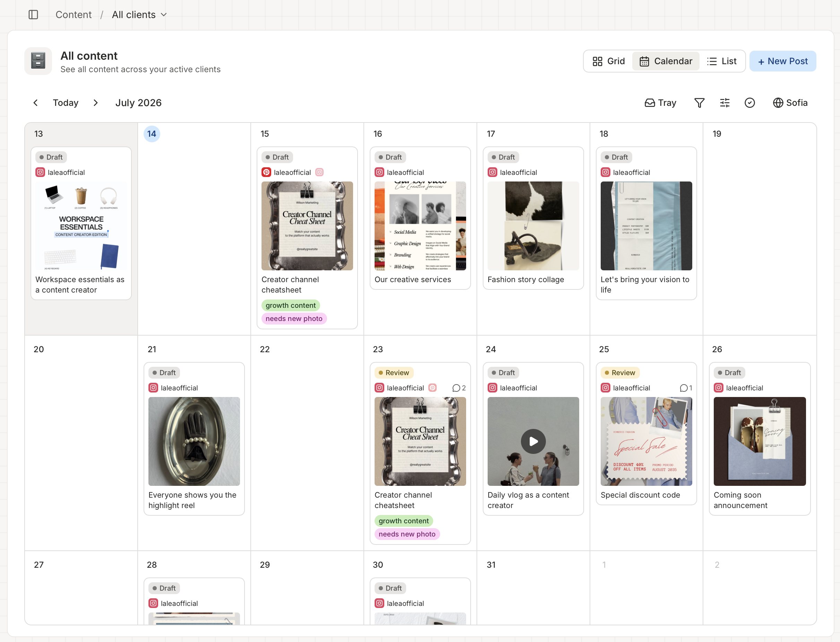Viewport: 840px width, 642px height.
Task: Click Instagram icon on July 21 post
Action: 153,388
